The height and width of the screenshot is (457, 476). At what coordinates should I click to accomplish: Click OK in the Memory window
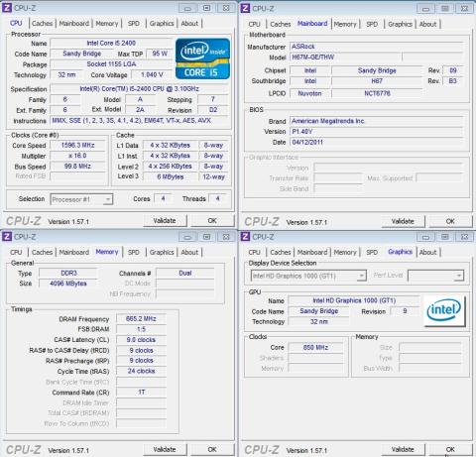[x=212, y=449]
